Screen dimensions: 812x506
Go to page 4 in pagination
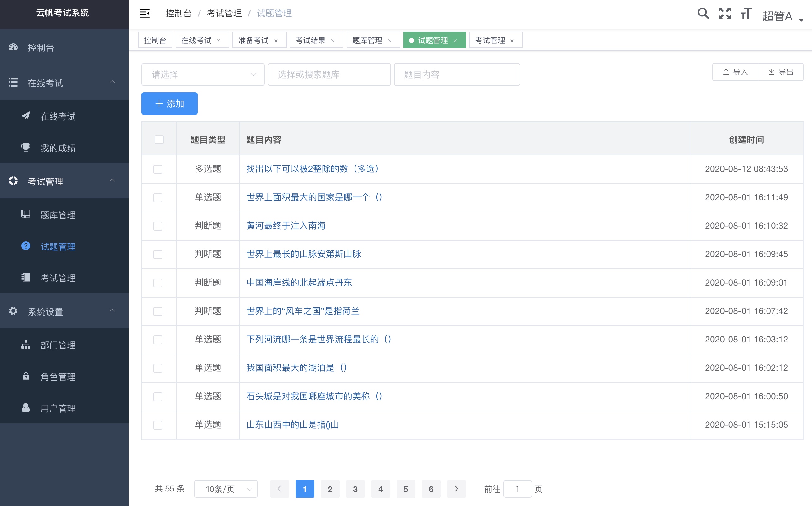(x=380, y=489)
